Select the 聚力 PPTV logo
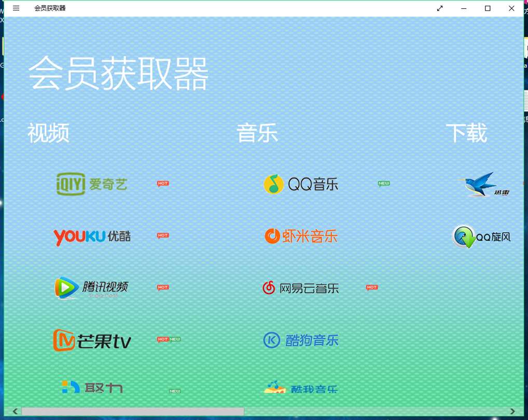The width and height of the screenshot is (528, 420). [x=92, y=387]
